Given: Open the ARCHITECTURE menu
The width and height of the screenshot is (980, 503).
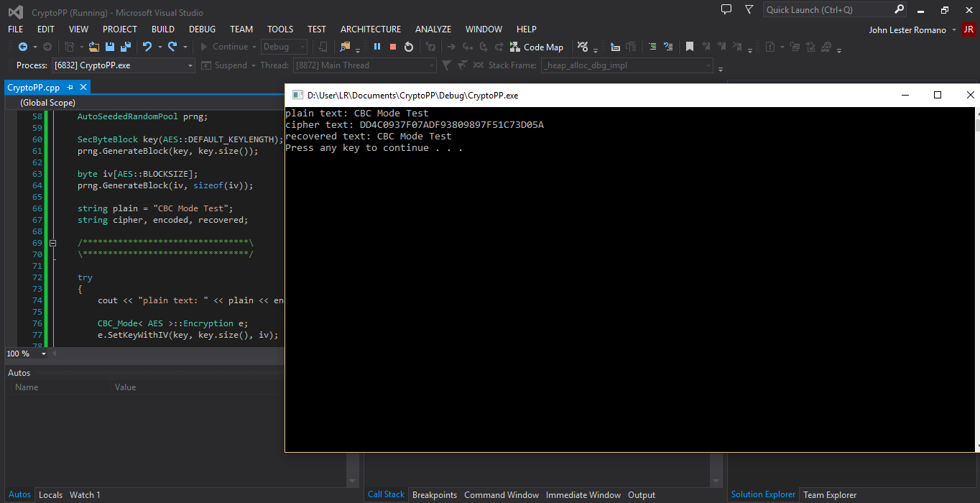Looking at the screenshot, I should click(x=371, y=29).
